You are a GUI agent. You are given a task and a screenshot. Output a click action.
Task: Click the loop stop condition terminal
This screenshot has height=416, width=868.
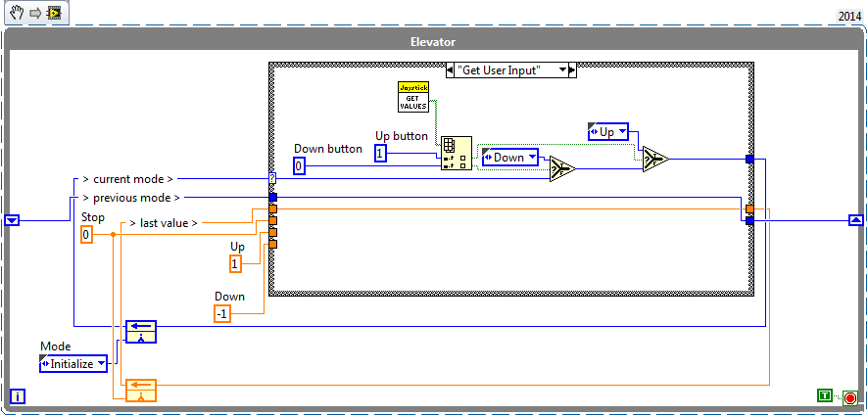click(849, 397)
